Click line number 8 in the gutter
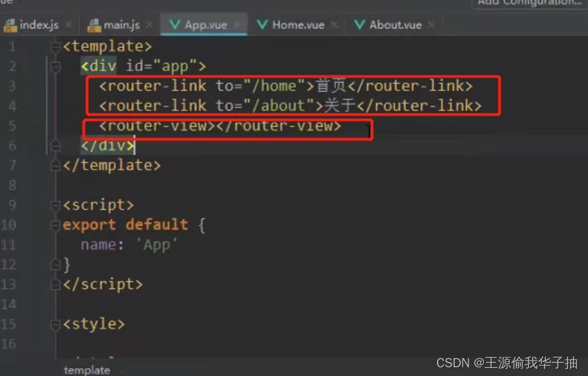Image resolution: width=588 pixels, height=376 pixels. [x=13, y=185]
